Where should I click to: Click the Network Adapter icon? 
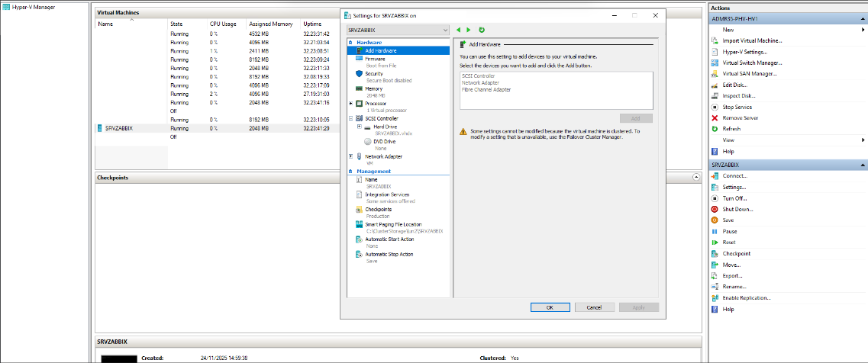(x=359, y=156)
